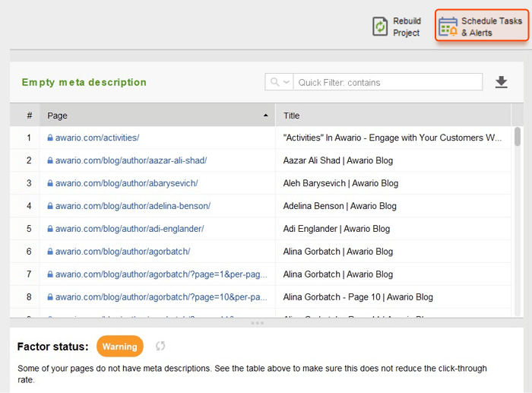Image resolution: width=532 pixels, height=393 pixels.
Task: Open the agorbatch ?page=1 link
Action: (161, 274)
